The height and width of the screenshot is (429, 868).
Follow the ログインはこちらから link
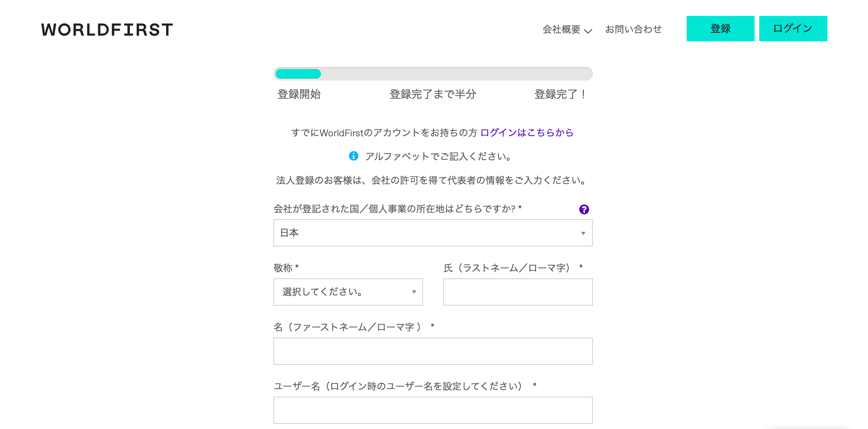click(527, 133)
